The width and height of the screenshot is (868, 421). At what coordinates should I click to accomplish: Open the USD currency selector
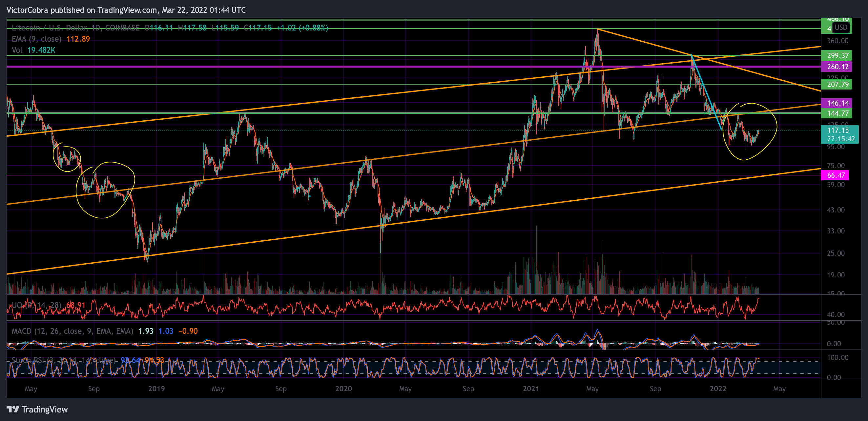tap(841, 27)
